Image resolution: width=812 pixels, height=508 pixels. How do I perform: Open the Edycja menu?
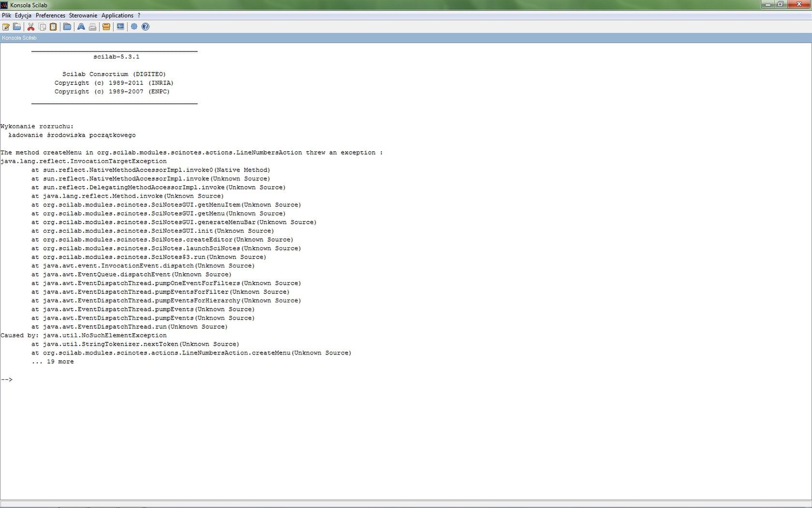tap(23, 15)
